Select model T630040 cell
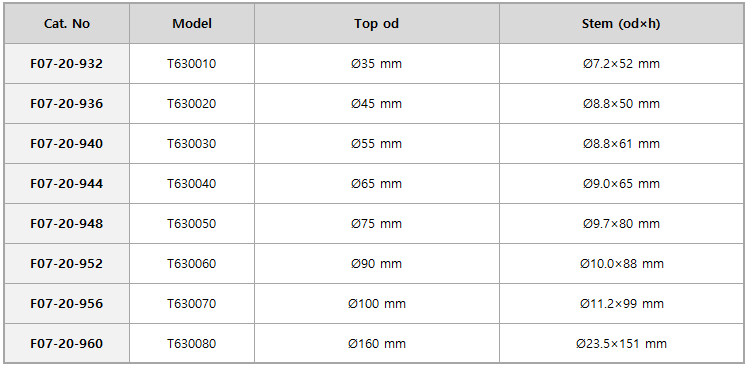The image size is (748, 365). point(192,184)
